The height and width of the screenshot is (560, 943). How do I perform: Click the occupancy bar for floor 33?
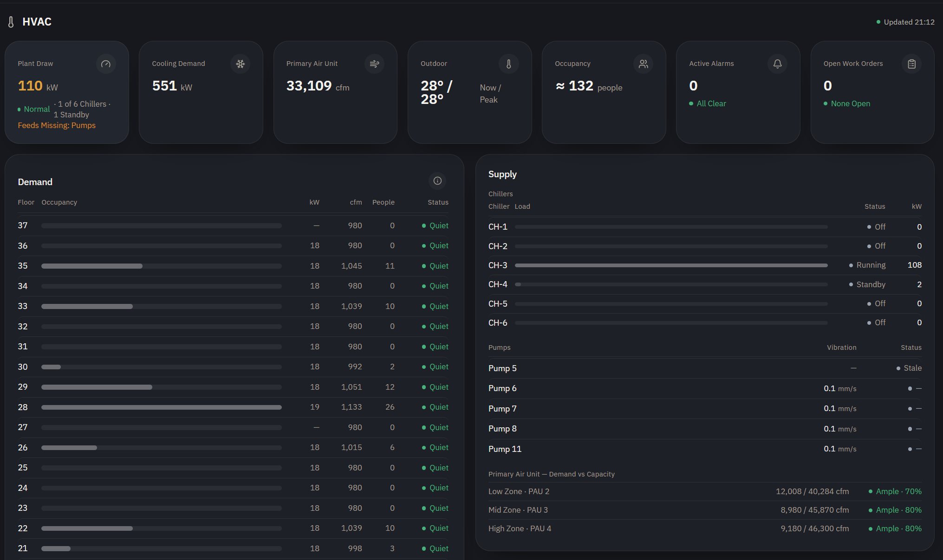[162, 307]
